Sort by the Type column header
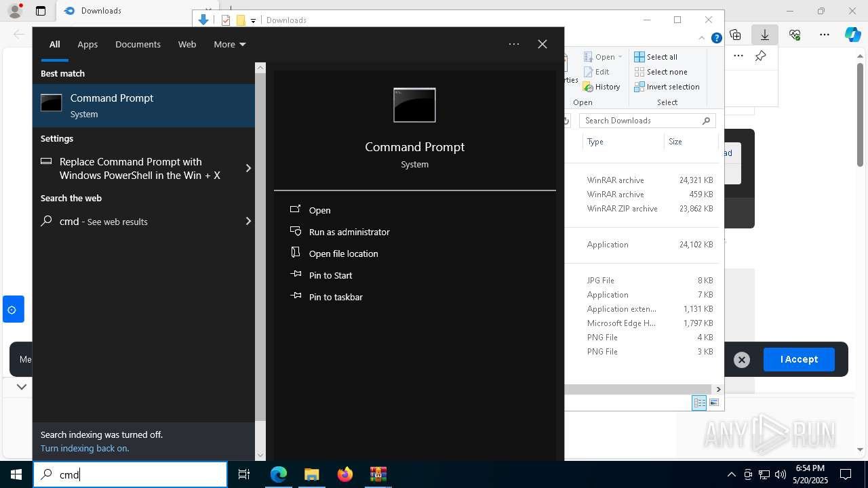 [x=595, y=142]
